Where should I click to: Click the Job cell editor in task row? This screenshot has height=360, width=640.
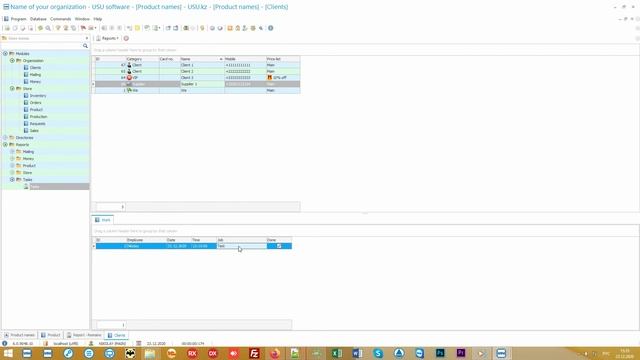pyautogui.click(x=242, y=246)
